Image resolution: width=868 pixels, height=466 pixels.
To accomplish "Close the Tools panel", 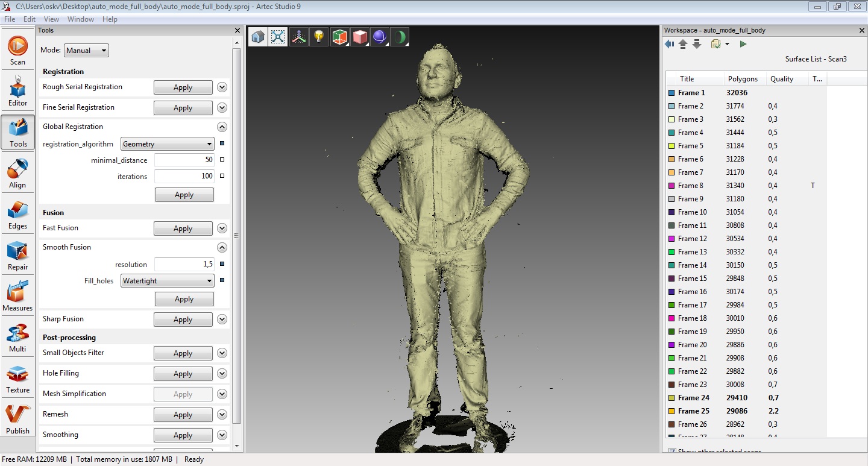I will tap(237, 30).
